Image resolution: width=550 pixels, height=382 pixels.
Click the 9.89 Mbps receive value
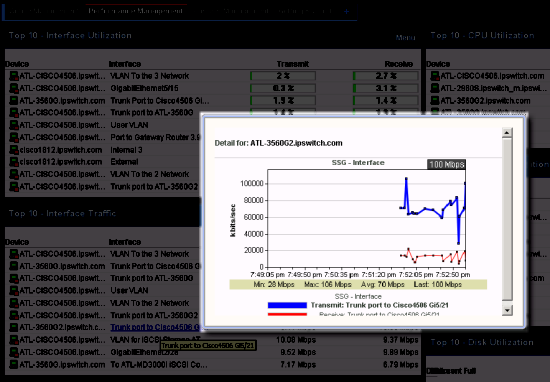tap(400, 352)
